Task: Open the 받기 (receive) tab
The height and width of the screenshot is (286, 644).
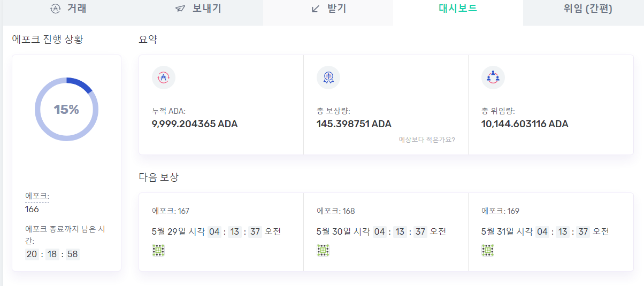Action: [328, 9]
